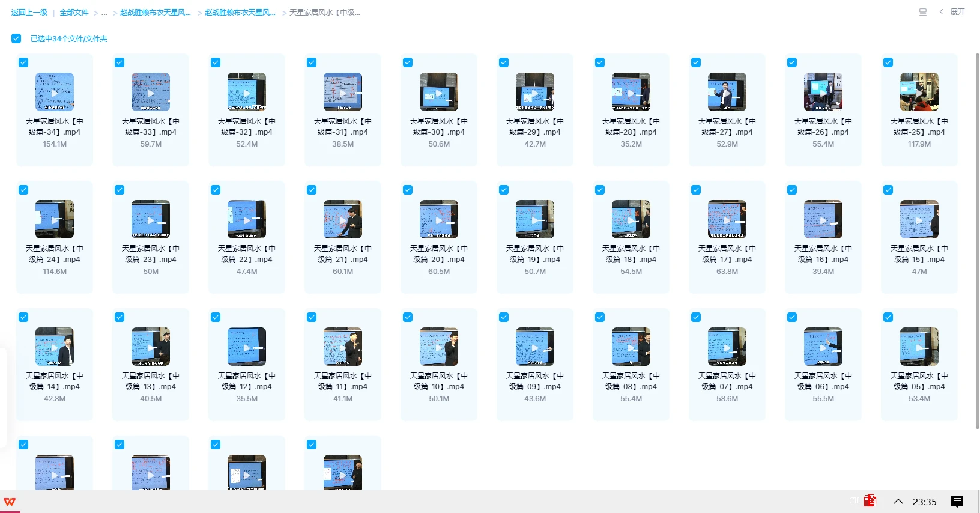Uncheck the checkbox for 中级篇-33.mp4

(119, 62)
